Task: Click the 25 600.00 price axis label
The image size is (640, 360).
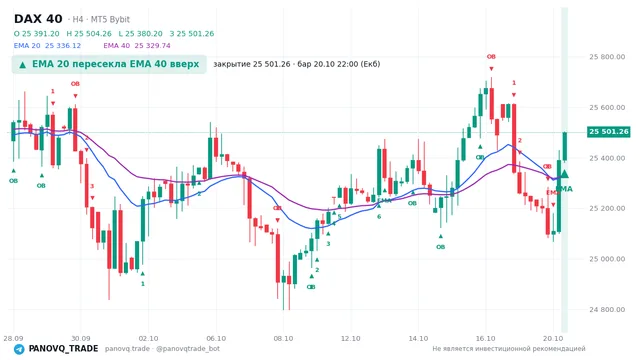Action: click(607, 107)
